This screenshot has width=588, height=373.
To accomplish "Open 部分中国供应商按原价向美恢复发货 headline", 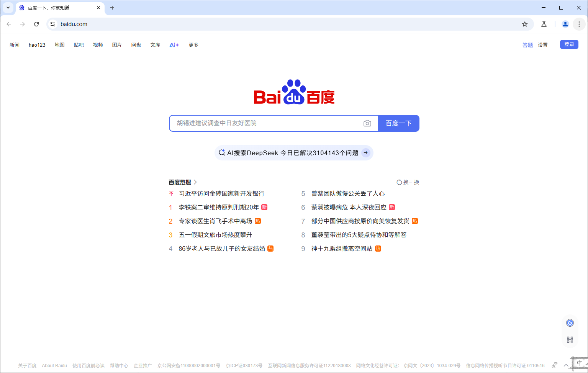I will [x=360, y=221].
